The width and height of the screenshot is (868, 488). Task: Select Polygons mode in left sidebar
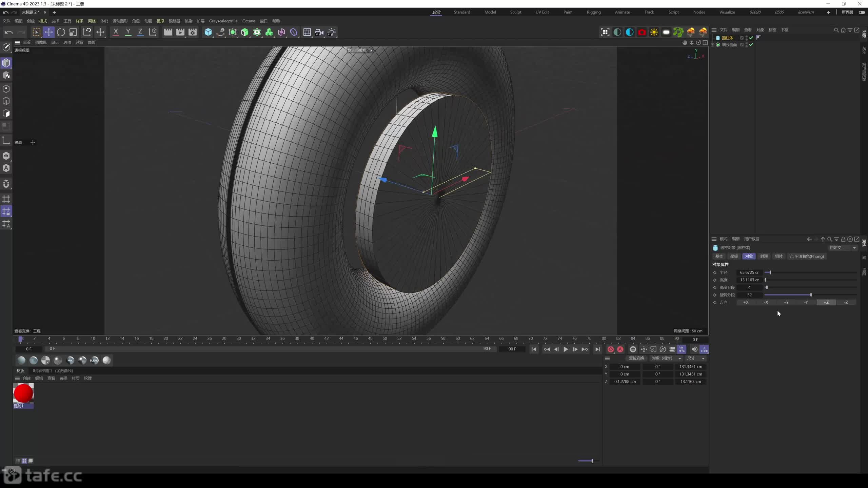tap(6, 113)
